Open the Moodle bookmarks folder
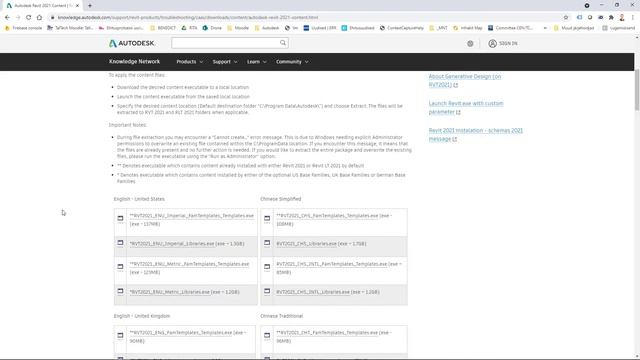This screenshot has height=360, width=640. point(238,28)
